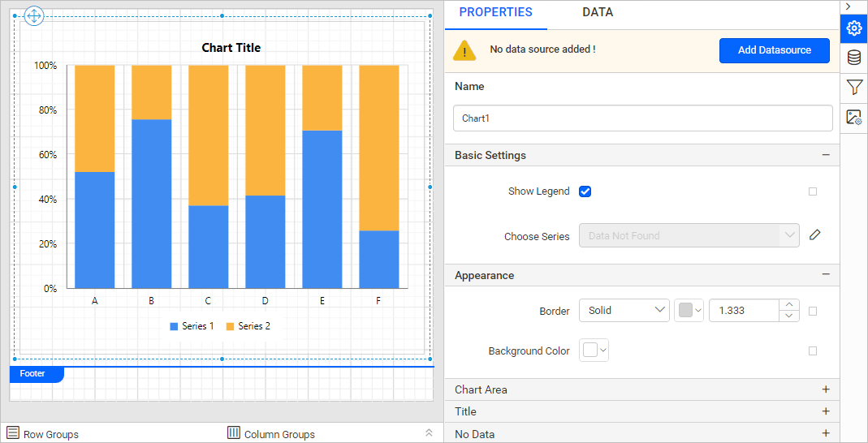
Task: Switch to the DATA tab
Action: 598,12
